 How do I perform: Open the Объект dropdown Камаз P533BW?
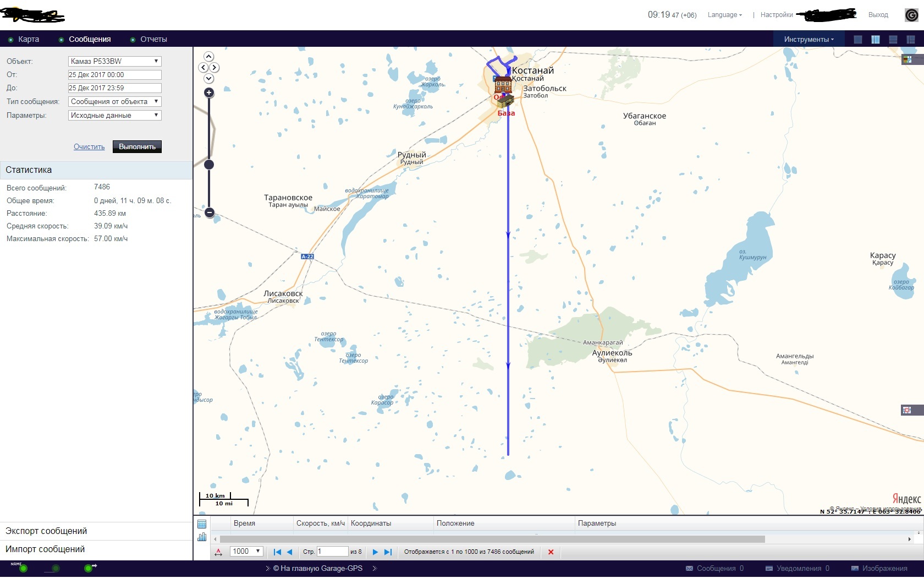point(114,61)
